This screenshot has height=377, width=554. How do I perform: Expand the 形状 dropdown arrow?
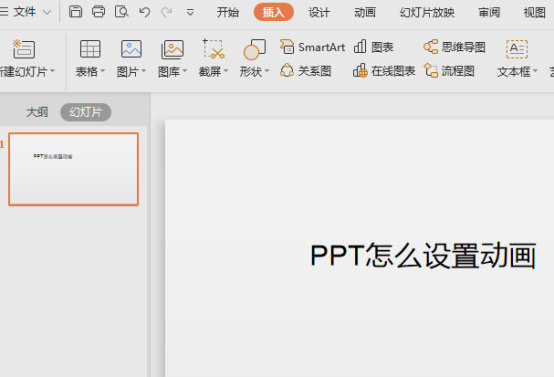click(x=267, y=71)
